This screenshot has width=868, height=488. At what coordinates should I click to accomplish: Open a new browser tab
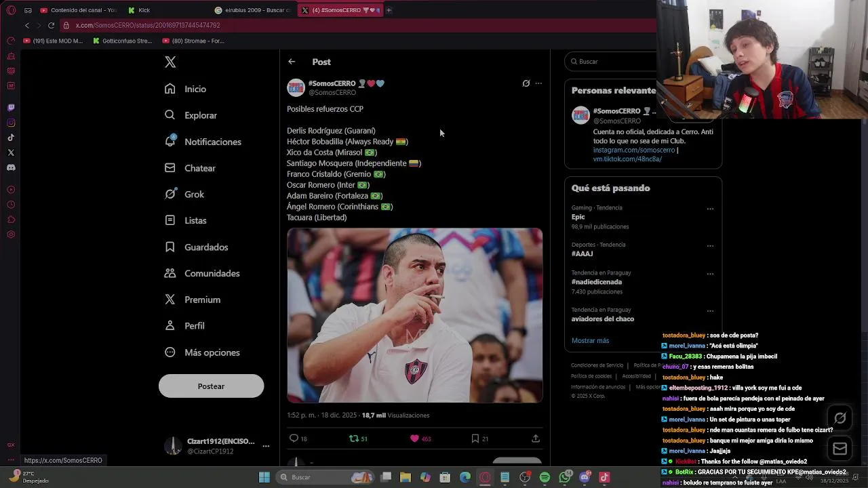pos(389,10)
